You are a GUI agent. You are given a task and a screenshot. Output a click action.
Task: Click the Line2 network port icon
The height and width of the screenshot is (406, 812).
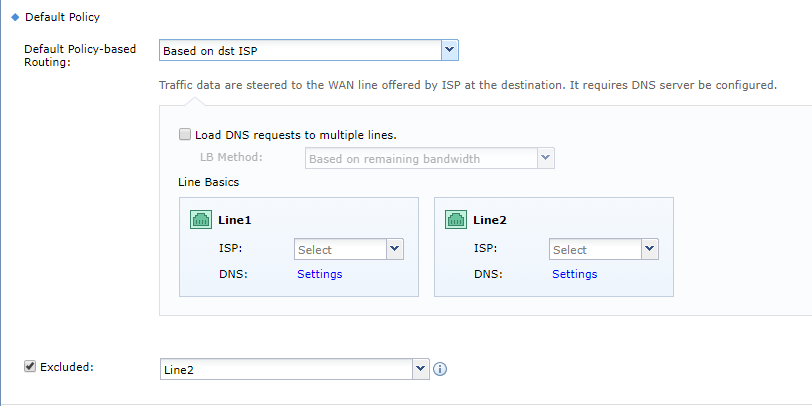click(456, 221)
